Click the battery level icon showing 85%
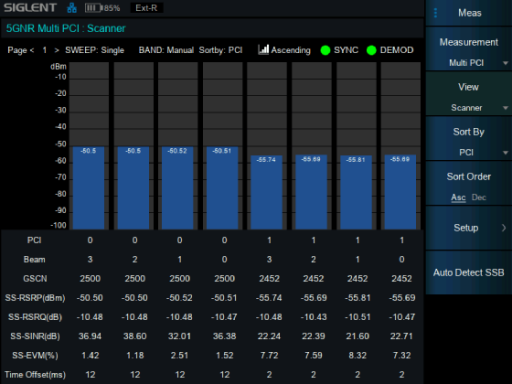The image size is (512, 384). pyautogui.click(x=93, y=8)
